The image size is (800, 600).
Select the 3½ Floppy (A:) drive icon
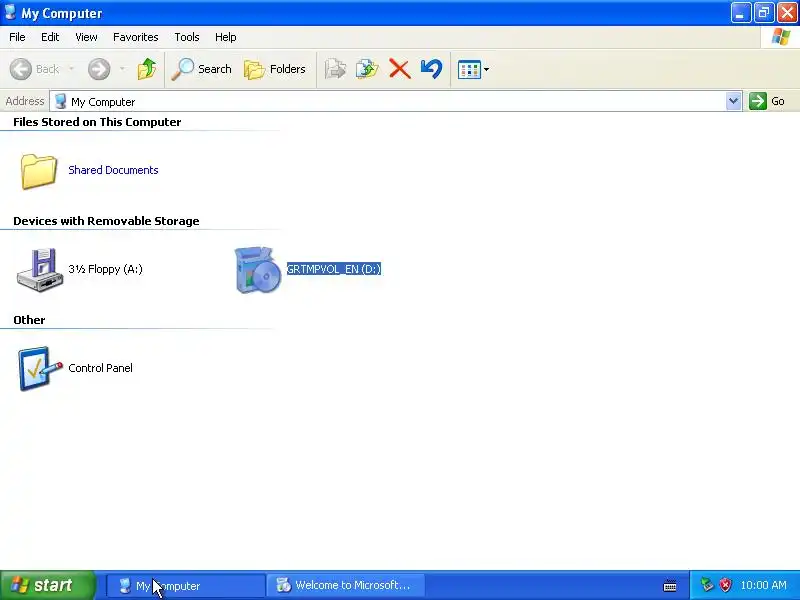point(40,269)
